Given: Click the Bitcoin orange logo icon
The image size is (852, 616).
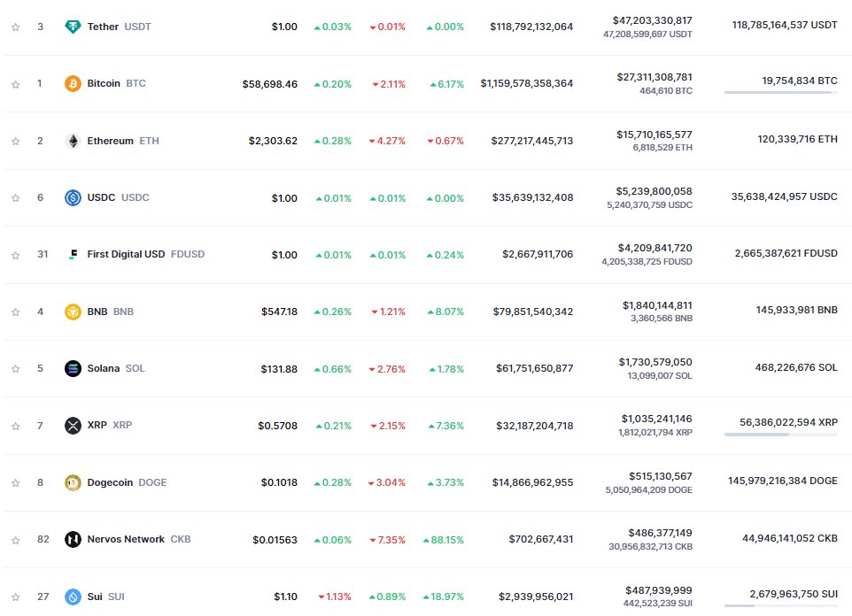Looking at the screenshot, I should coord(73,84).
